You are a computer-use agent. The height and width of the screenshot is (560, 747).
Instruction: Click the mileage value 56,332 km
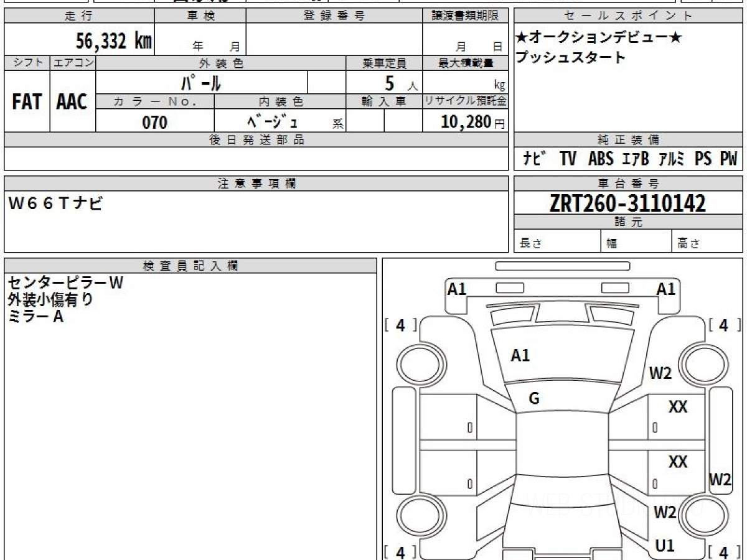click(x=115, y=41)
